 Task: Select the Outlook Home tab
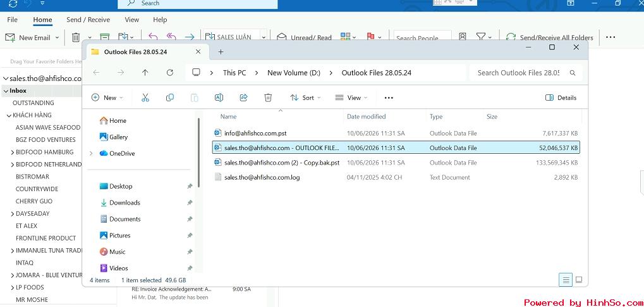[x=43, y=20]
